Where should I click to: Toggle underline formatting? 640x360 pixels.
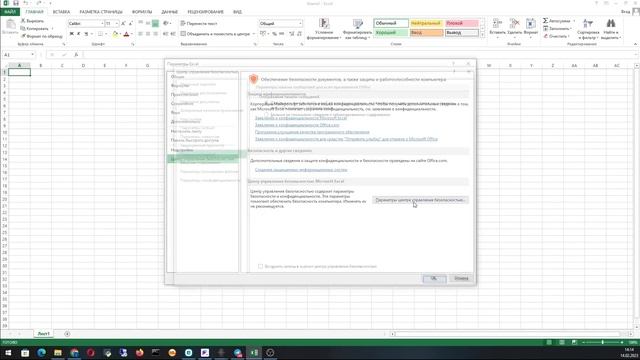point(86,34)
